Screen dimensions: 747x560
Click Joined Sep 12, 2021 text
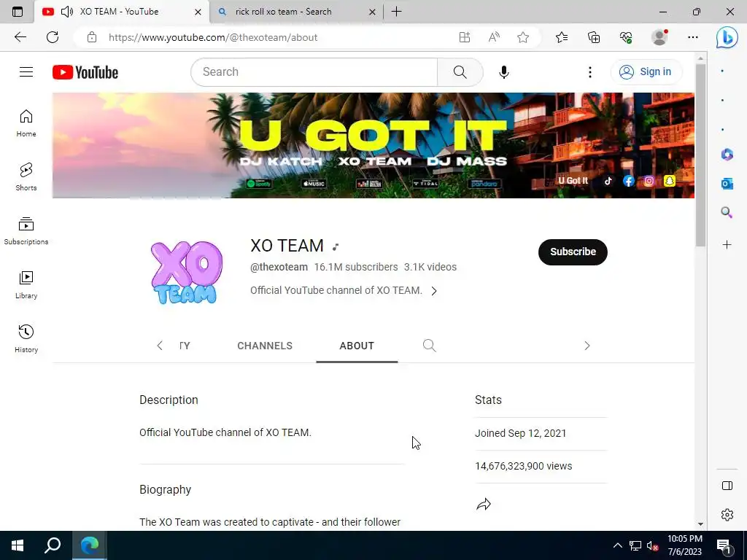(521, 433)
